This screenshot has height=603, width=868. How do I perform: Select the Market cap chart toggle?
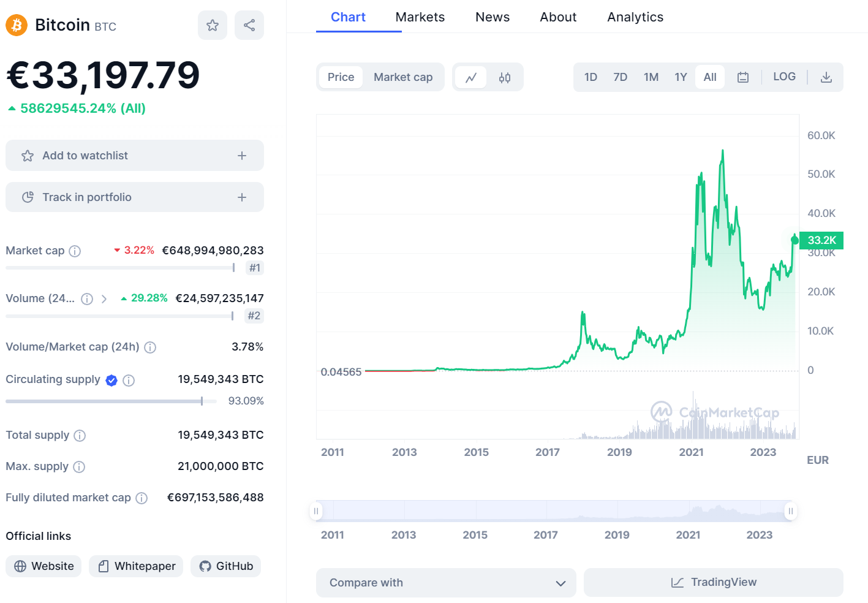[403, 77]
